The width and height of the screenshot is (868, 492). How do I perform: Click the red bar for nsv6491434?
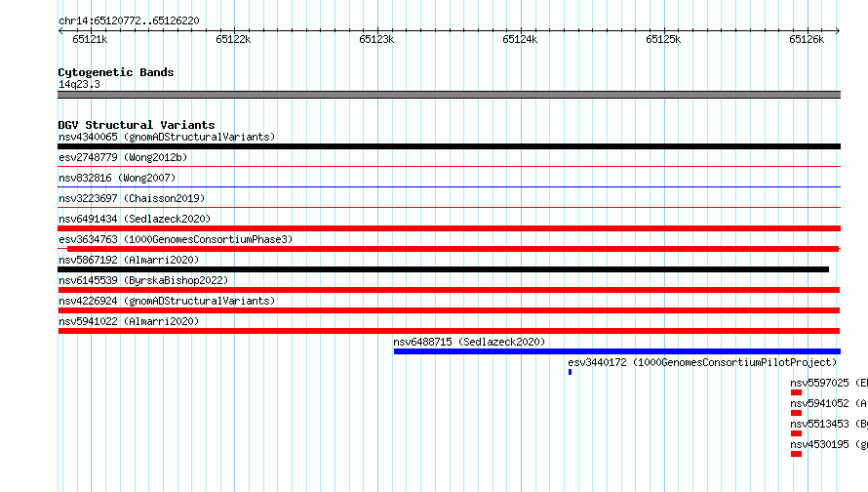tap(449, 228)
